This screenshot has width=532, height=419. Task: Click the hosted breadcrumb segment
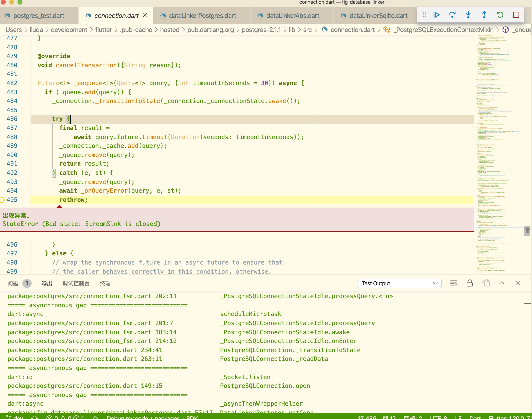[170, 30]
